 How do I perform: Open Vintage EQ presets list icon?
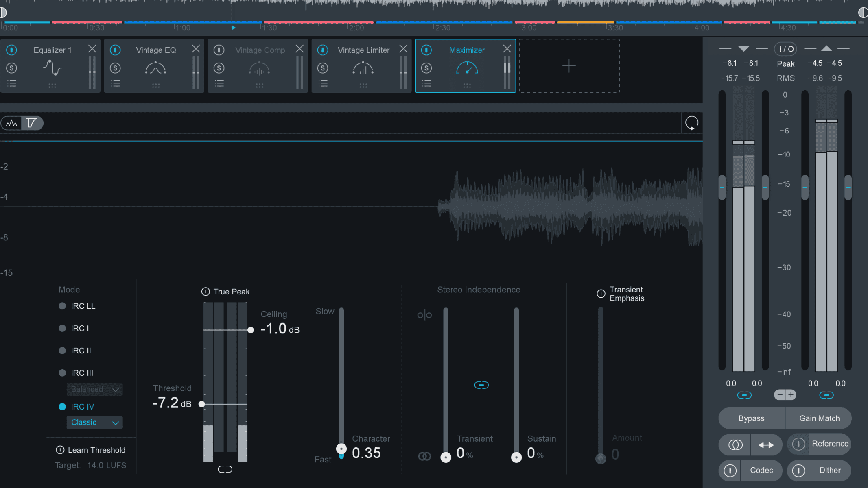(116, 83)
